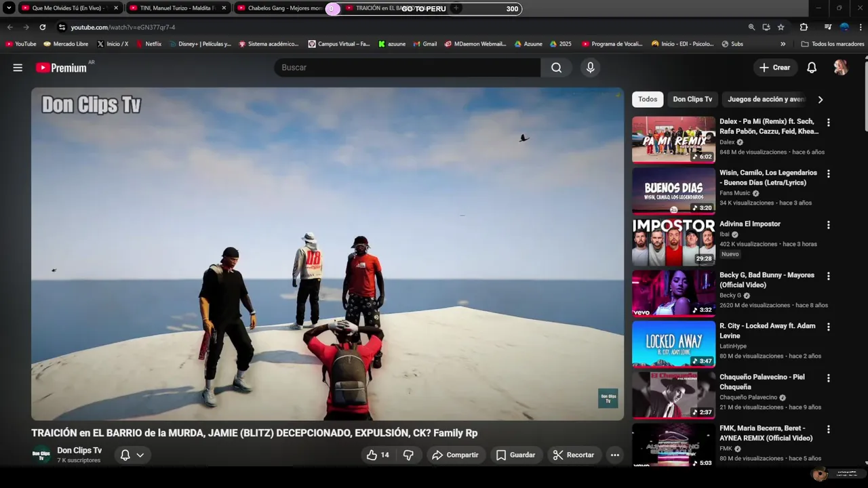Open Campus Virtual bookmark
This screenshot has width=868, height=488.
click(339, 44)
